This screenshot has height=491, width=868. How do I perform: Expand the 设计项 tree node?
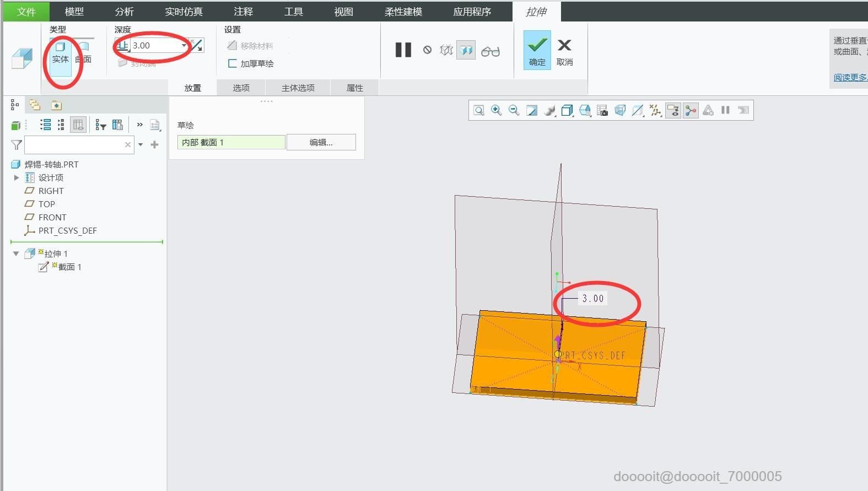(17, 177)
